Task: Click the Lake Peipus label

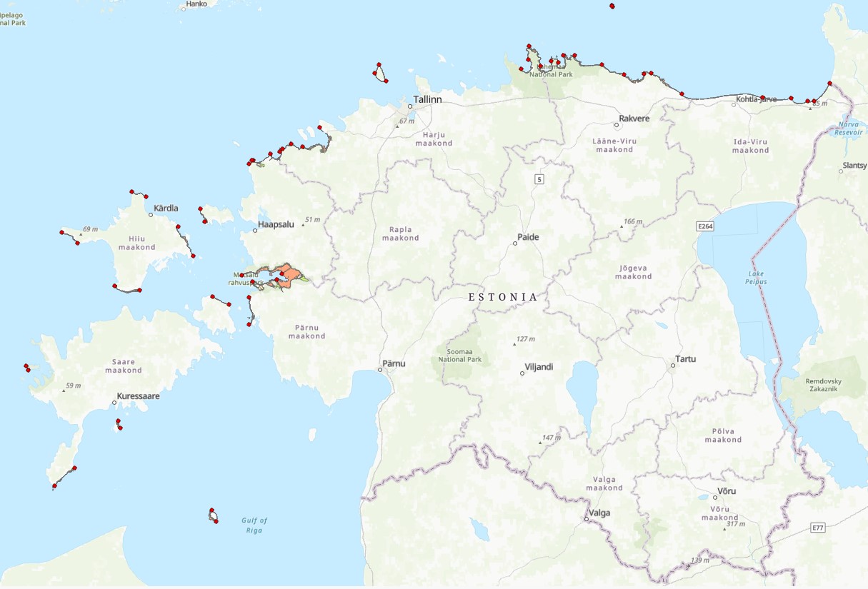Action: [x=758, y=278]
